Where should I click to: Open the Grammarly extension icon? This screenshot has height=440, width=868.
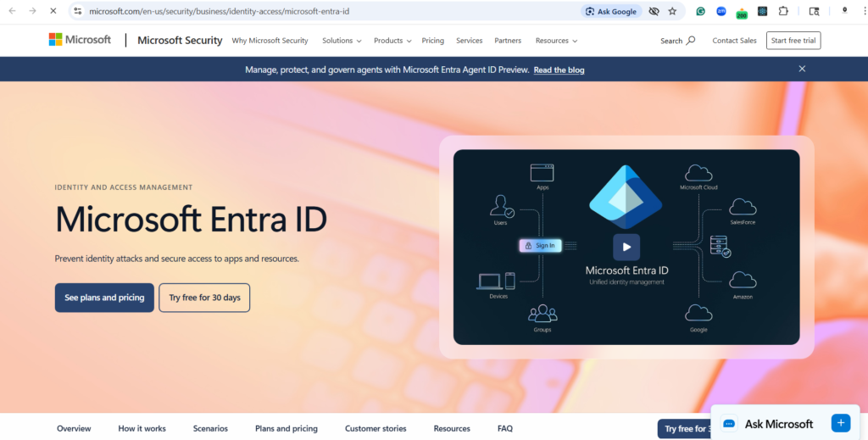[701, 11]
